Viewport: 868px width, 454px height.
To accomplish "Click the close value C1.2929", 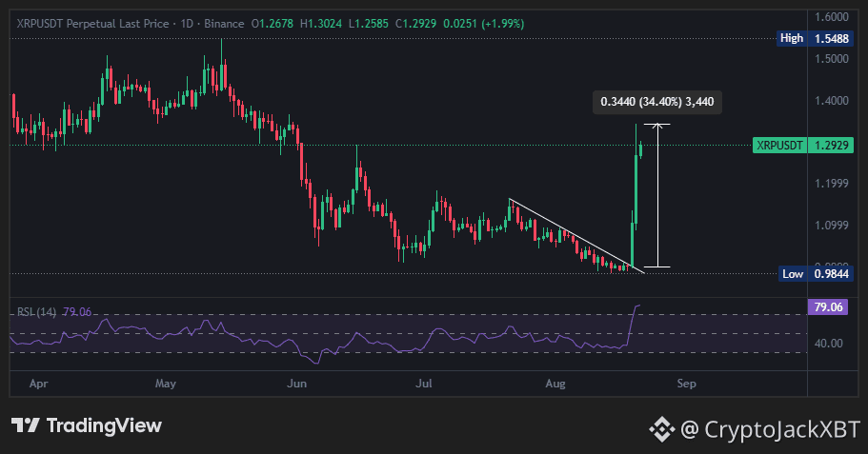I will tap(415, 24).
